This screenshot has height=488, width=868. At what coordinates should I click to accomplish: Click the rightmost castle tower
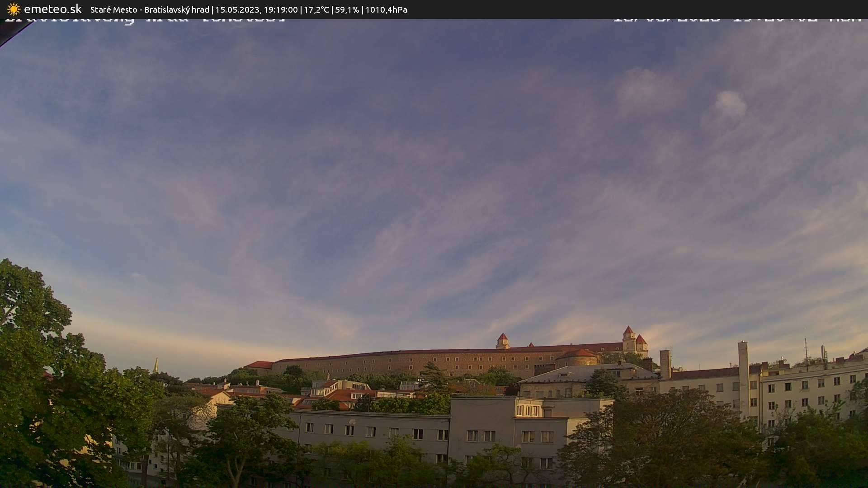642,341
